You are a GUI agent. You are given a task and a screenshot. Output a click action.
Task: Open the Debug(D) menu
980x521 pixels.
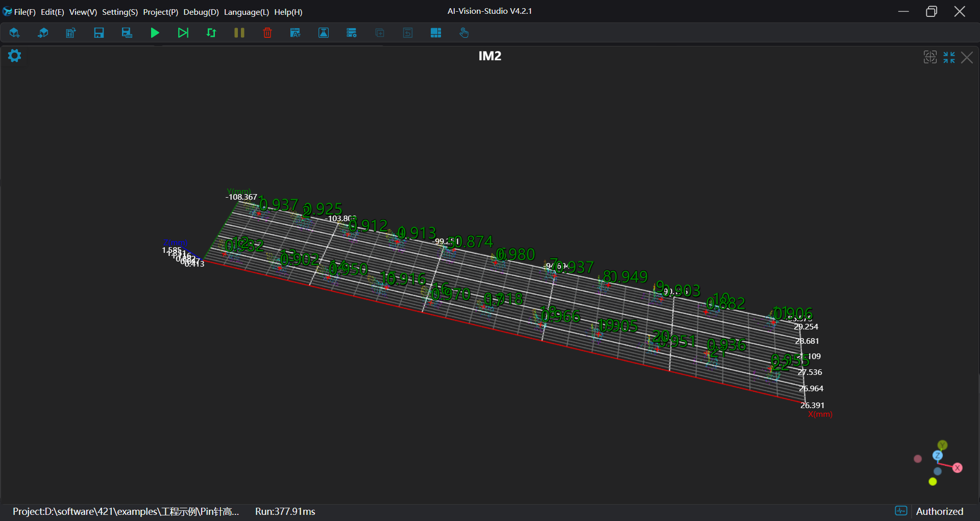[201, 12]
